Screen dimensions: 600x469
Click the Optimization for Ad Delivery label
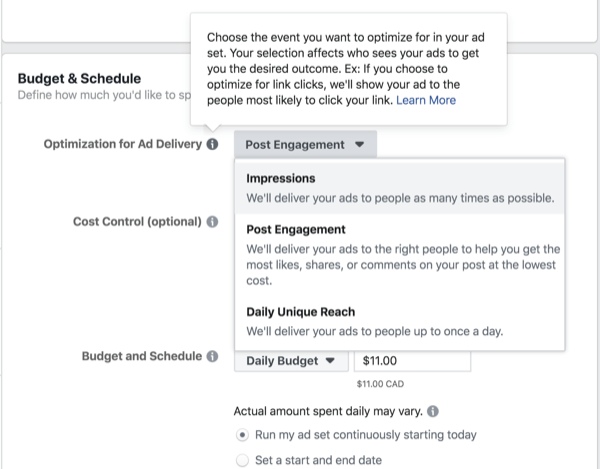122,144
